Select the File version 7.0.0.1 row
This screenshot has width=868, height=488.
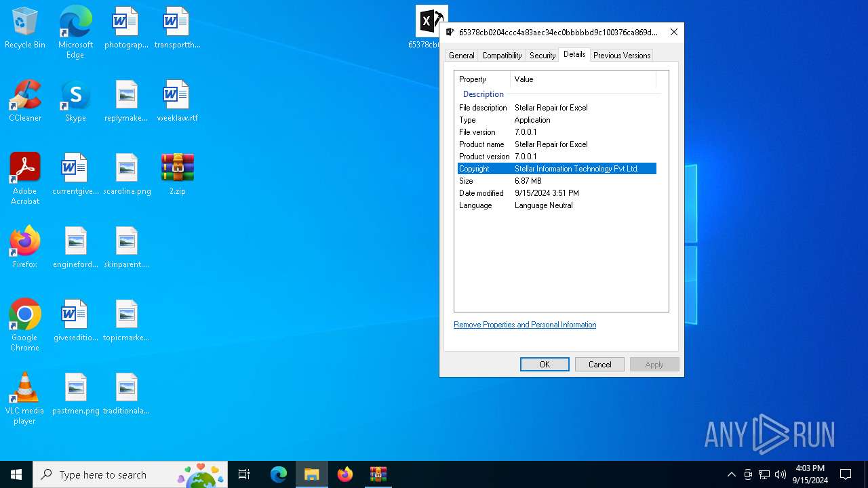coord(557,132)
